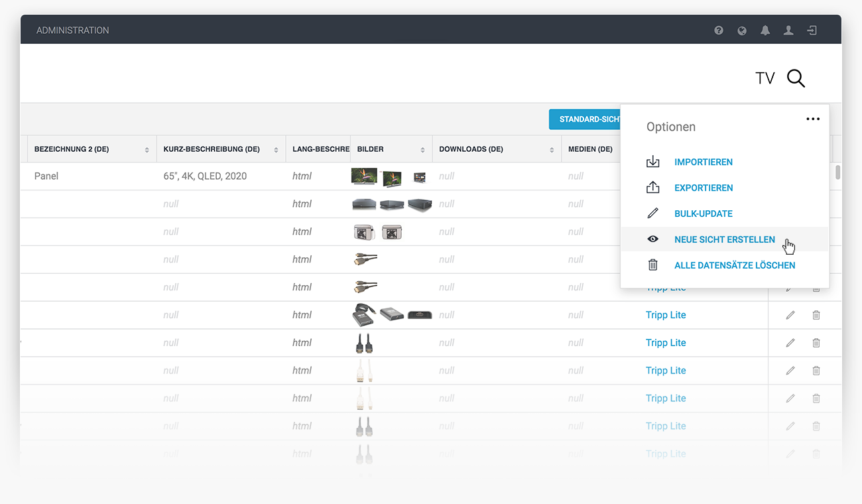Open the user profile icon
The width and height of the screenshot is (862, 504).
click(x=788, y=31)
